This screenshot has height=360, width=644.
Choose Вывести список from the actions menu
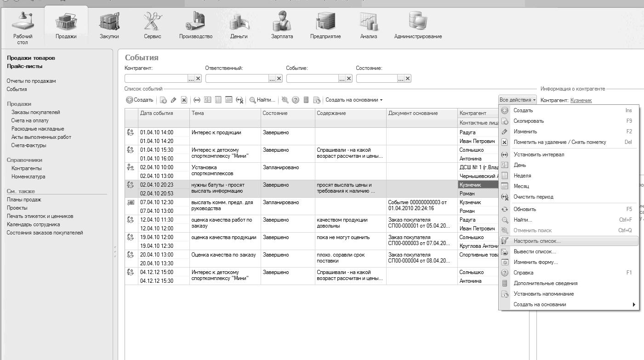point(535,251)
